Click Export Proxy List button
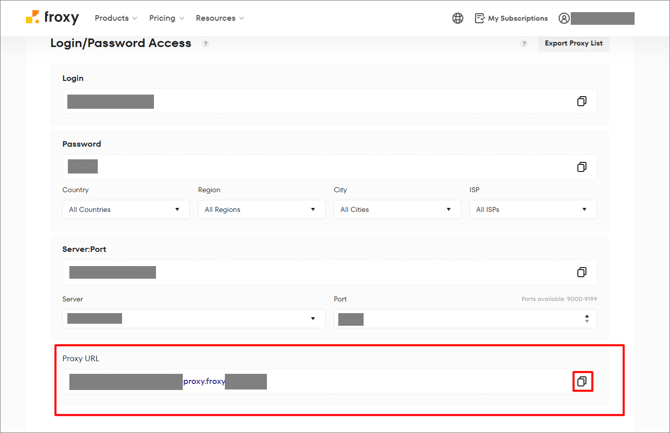This screenshot has height=433, width=670. coord(573,44)
